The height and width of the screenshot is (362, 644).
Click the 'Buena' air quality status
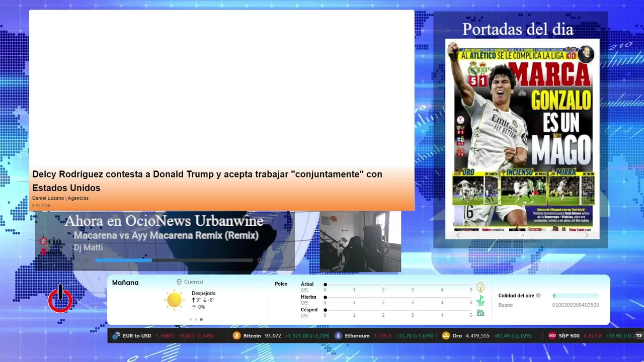coord(506,305)
